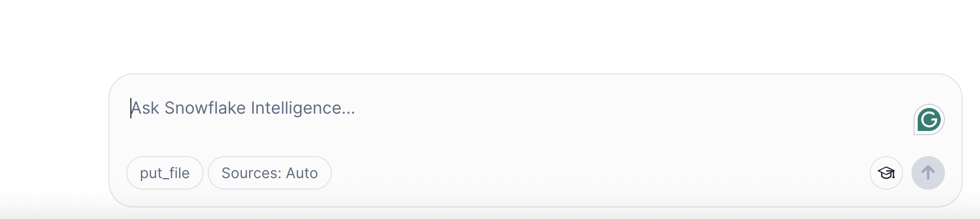Click the Sources: Auto pill
Image resolution: width=980 pixels, height=219 pixels.
point(270,173)
